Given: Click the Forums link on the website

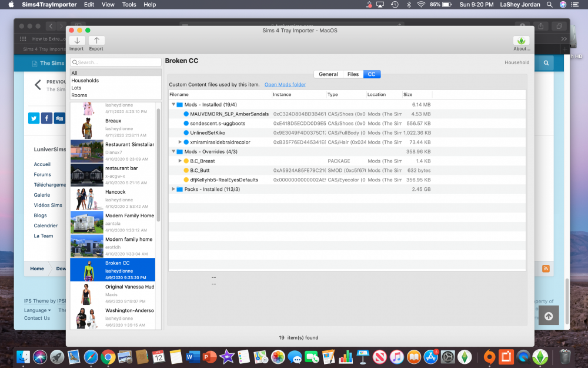Looking at the screenshot, I should click(42, 174).
